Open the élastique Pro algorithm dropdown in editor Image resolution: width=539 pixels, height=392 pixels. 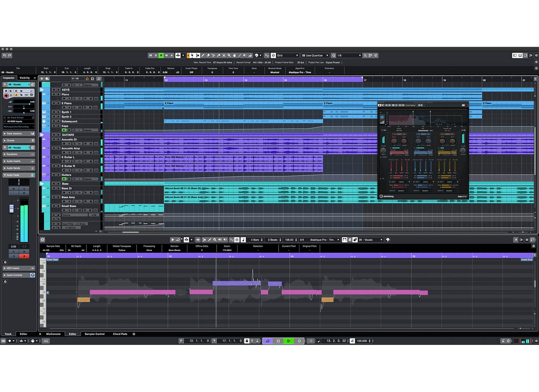(x=324, y=240)
